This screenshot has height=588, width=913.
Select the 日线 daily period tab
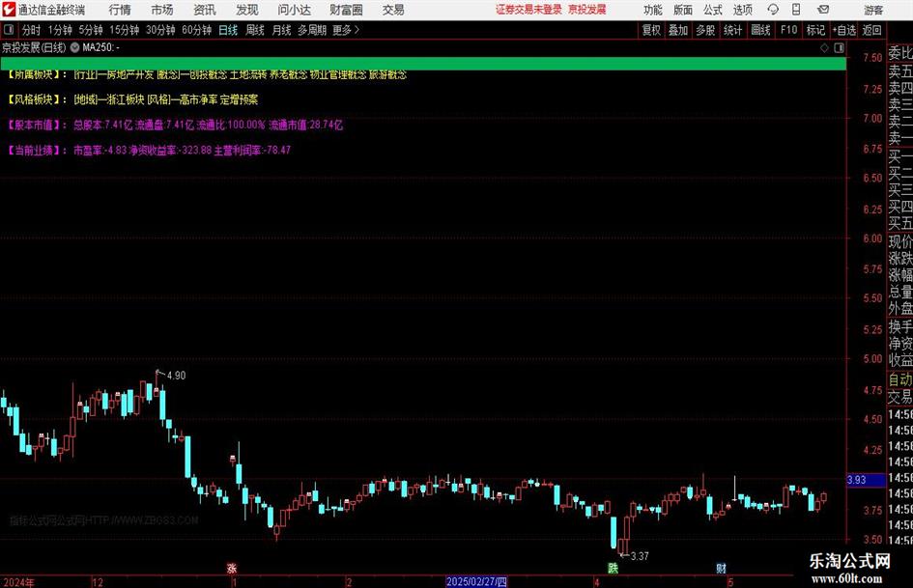point(228,30)
